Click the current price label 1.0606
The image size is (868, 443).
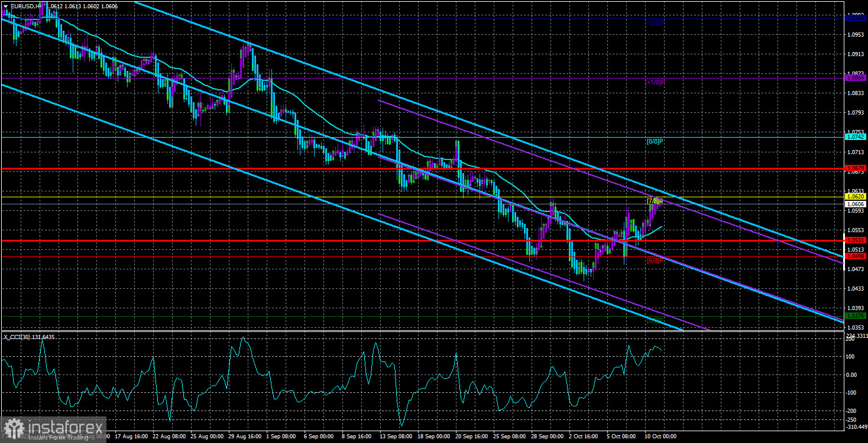[x=856, y=204]
